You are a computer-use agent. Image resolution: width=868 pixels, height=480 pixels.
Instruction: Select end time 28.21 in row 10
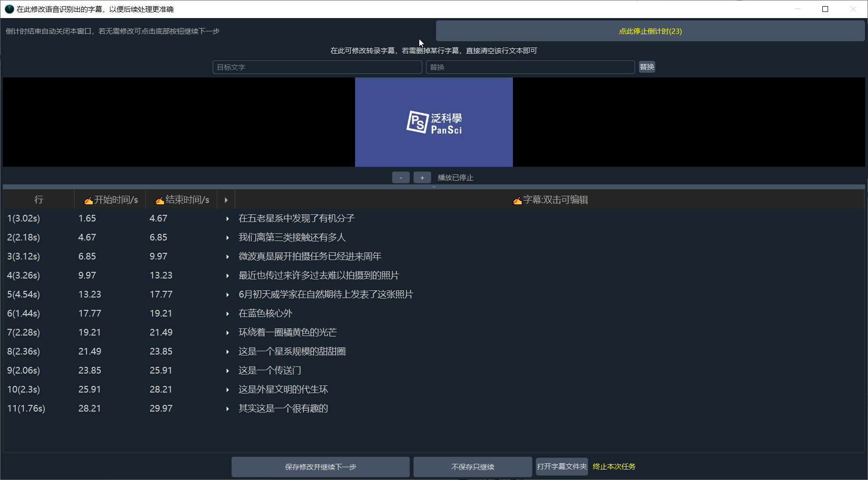(x=161, y=390)
